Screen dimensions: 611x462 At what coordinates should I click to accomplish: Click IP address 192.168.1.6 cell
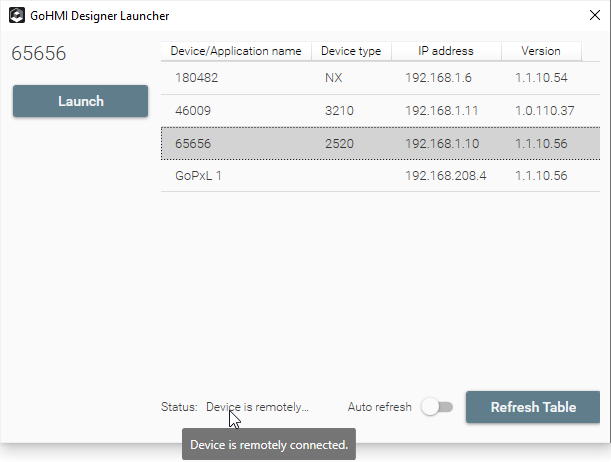tap(438, 78)
